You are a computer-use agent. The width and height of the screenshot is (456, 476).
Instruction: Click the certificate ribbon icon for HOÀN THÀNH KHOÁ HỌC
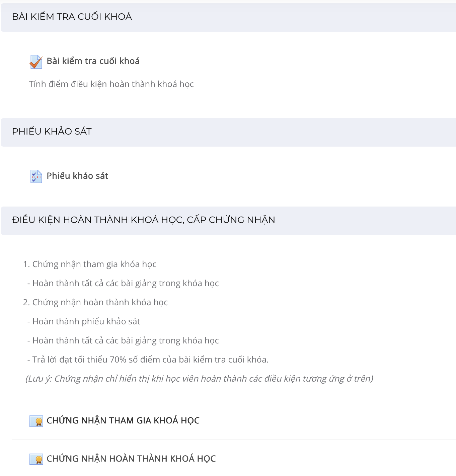36,459
